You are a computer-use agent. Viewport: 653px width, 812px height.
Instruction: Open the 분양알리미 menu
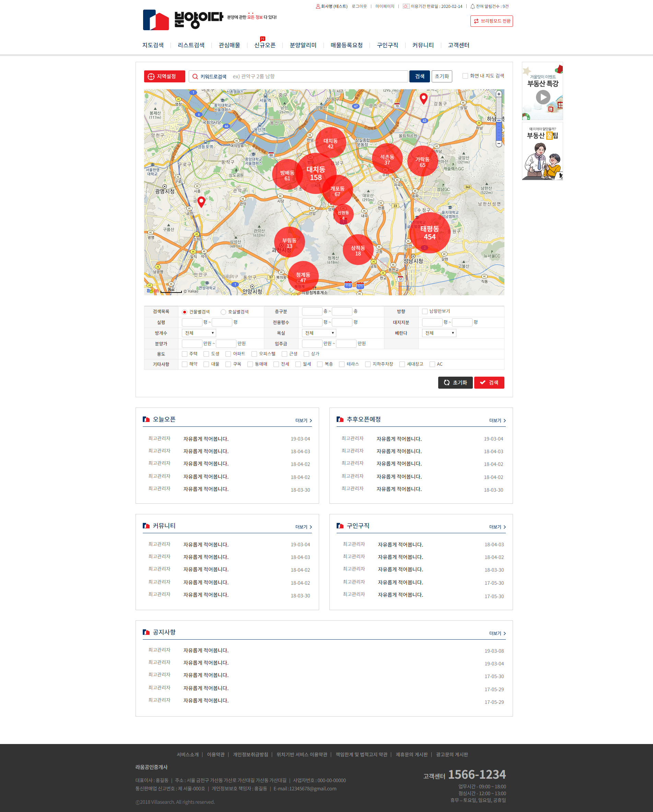tap(303, 45)
